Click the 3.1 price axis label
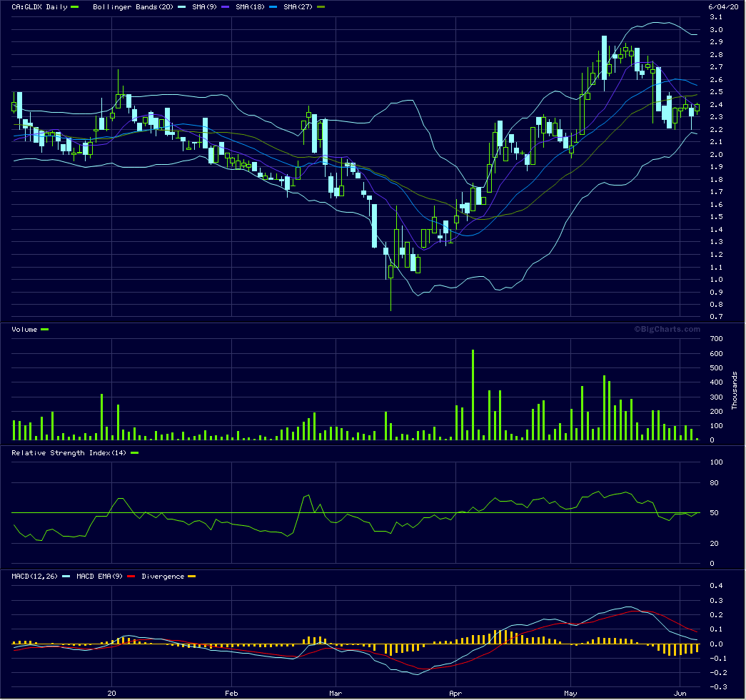This screenshot has height=700, width=746. [x=716, y=17]
